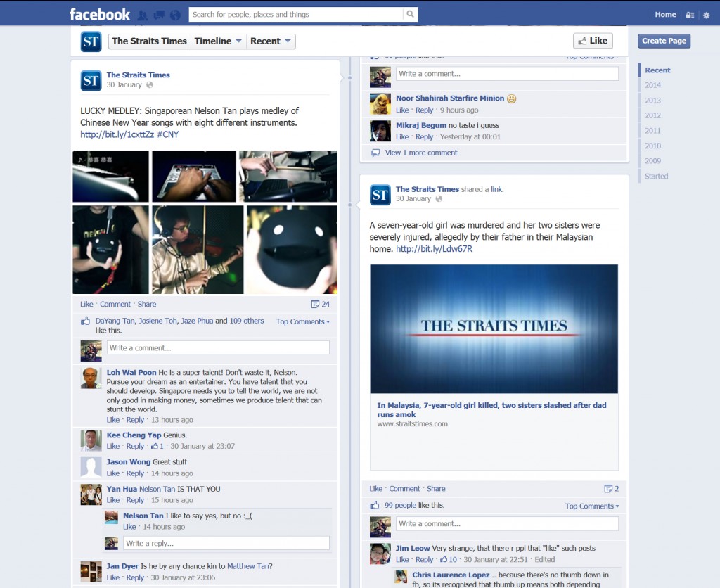The width and height of the screenshot is (720, 588).
Task: Click Comment on the Malaysia link post
Action: (x=404, y=489)
